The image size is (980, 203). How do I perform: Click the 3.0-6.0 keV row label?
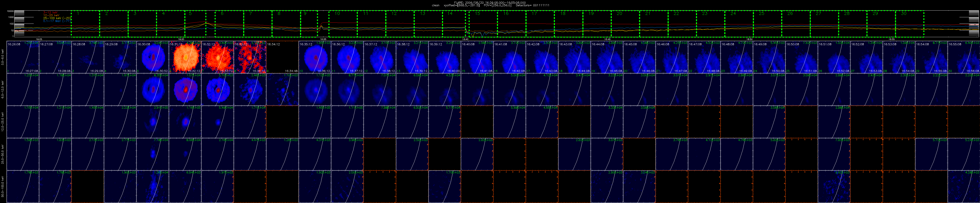pos(3,57)
